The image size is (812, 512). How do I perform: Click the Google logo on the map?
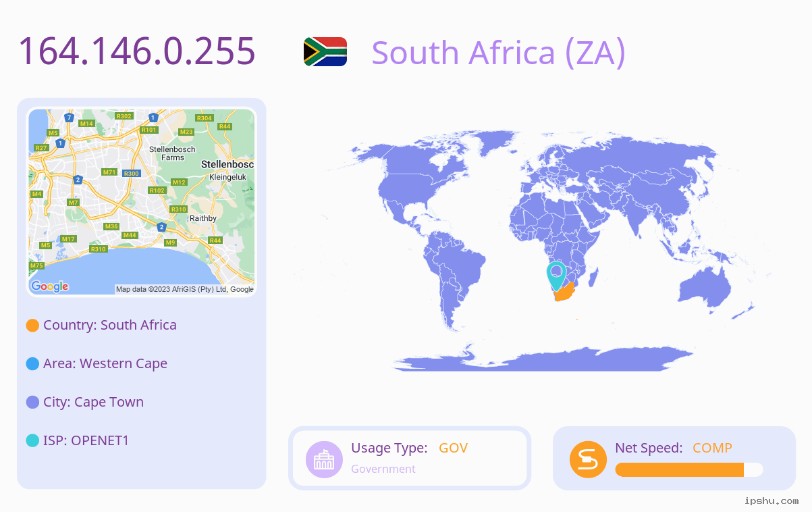[50, 286]
